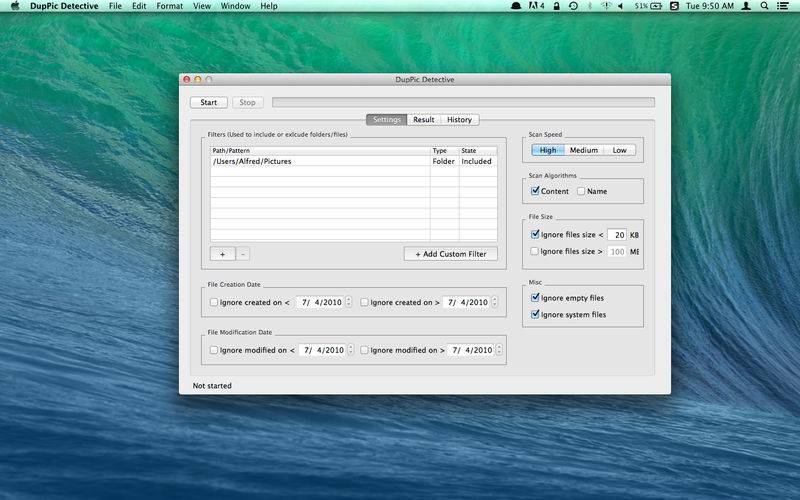Screen dimensions: 800x500
Task: Open the Edit menu
Action: click(139, 6)
